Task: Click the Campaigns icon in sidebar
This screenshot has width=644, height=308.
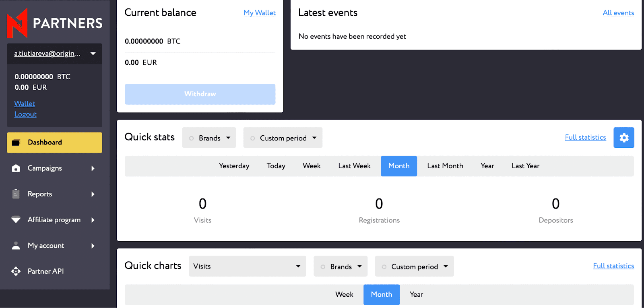Action: point(16,168)
